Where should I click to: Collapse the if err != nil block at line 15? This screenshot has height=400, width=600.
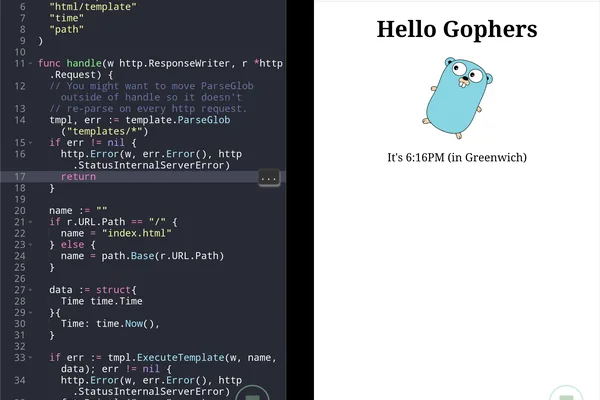coord(31,143)
